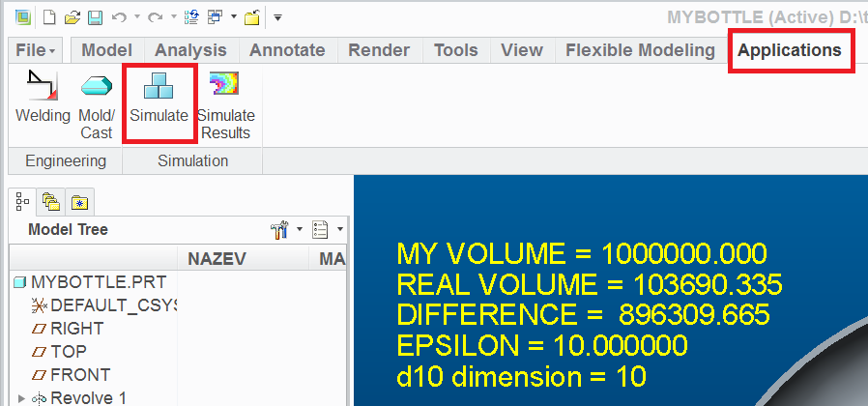The height and width of the screenshot is (406, 868).
Task: Customize the Quick Access Toolbar arrow
Action: pos(277,17)
